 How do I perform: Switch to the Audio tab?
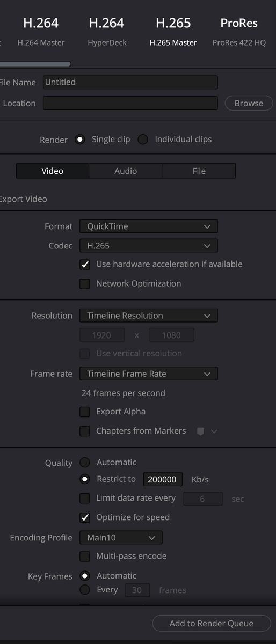point(126,171)
